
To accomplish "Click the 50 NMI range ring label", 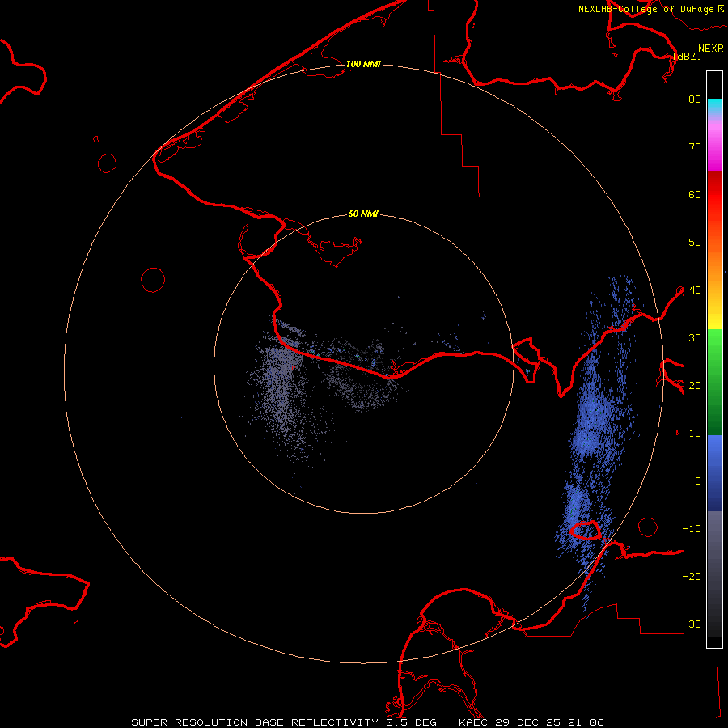I will pyautogui.click(x=363, y=214).
